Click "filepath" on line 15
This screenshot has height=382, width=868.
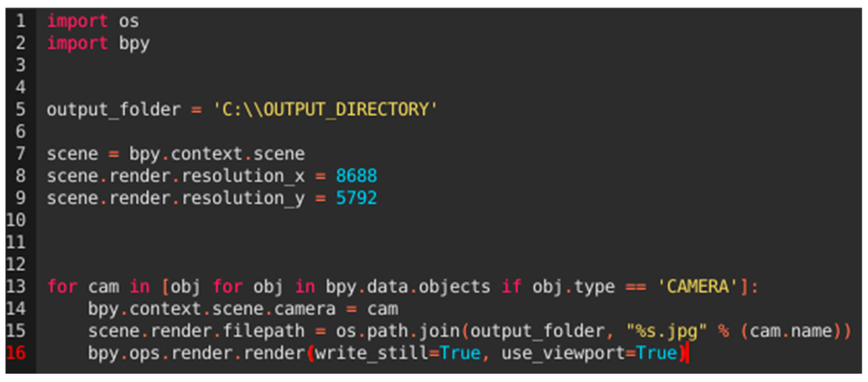[x=264, y=331]
